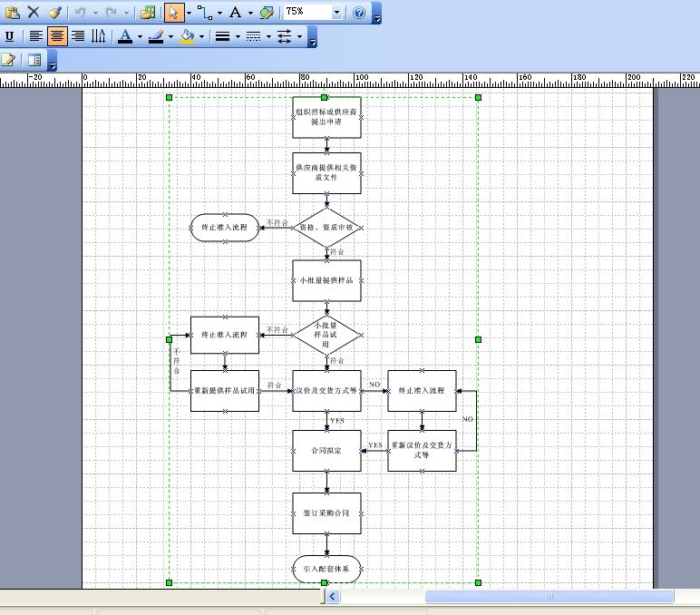Open the Redo history dropdown arrow
The image size is (700, 615).
pyautogui.click(x=126, y=13)
